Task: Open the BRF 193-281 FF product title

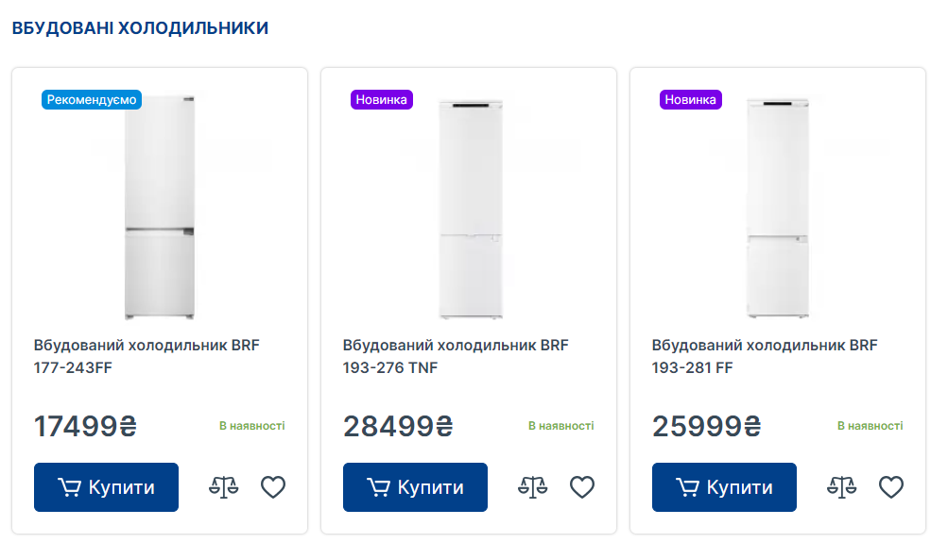Action: click(x=765, y=356)
